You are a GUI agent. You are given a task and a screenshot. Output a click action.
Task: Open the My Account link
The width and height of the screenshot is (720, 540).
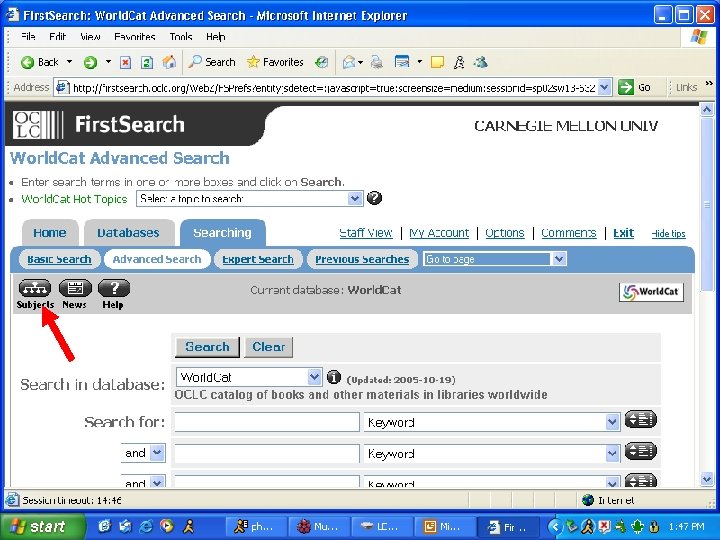point(439,233)
